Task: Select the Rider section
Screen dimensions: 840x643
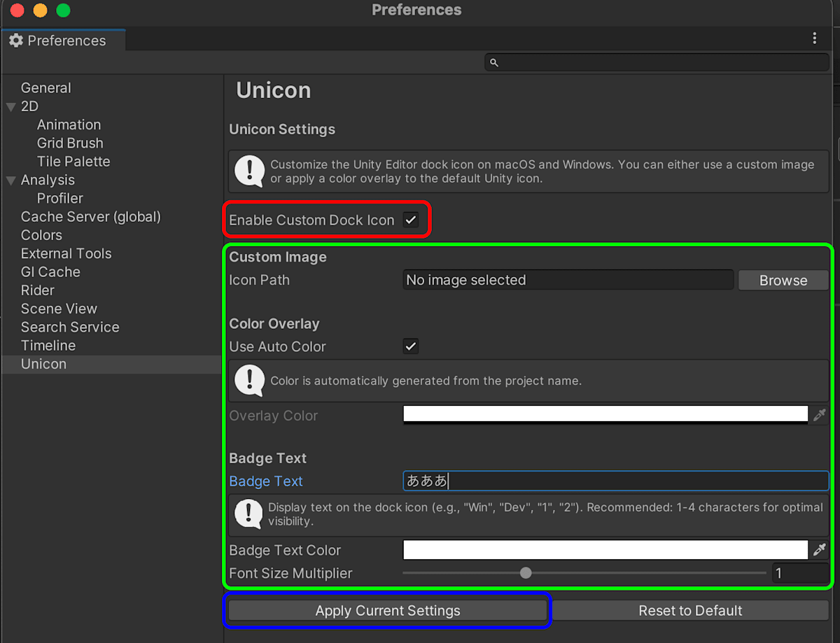Action: coord(37,290)
